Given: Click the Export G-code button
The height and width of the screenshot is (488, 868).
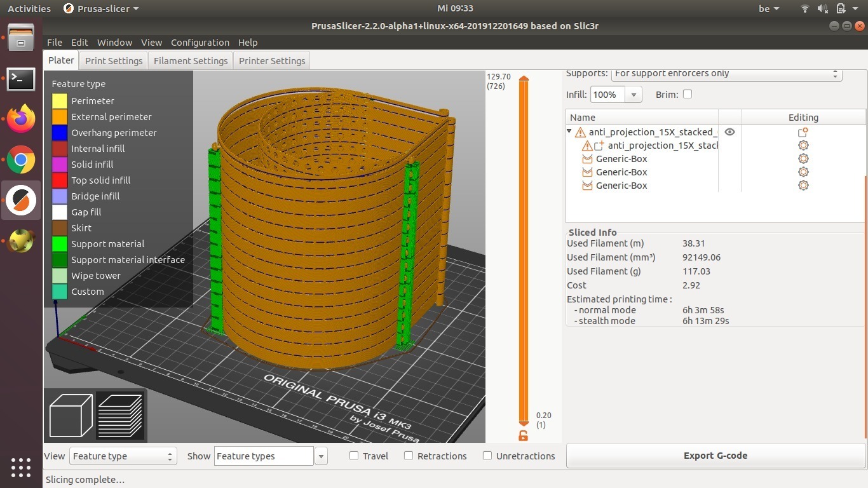Looking at the screenshot, I should pyautogui.click(x=715, y=456).
